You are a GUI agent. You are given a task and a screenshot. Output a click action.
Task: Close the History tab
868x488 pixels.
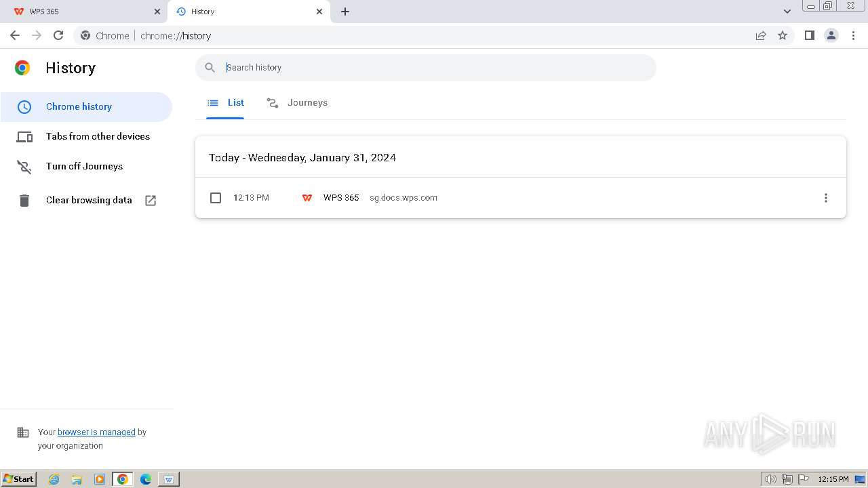tap(319, 12)
